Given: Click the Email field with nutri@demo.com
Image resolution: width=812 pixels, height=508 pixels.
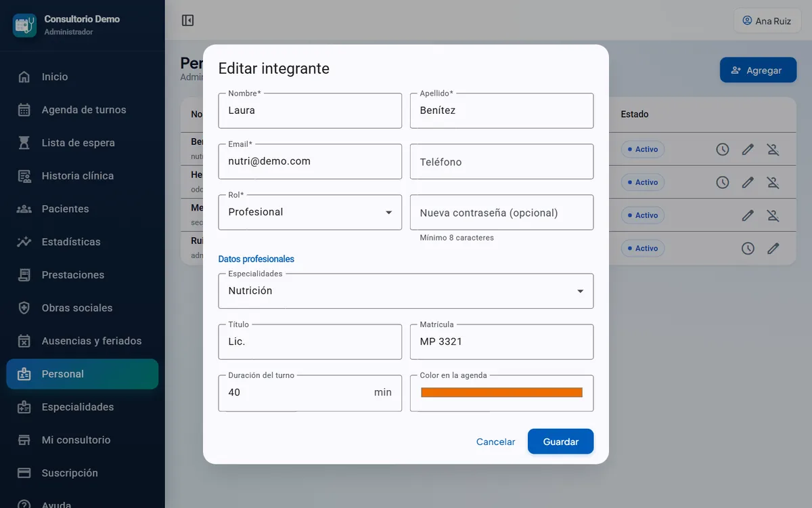Looking at the screenshot, I should click(x=310, y=161).
